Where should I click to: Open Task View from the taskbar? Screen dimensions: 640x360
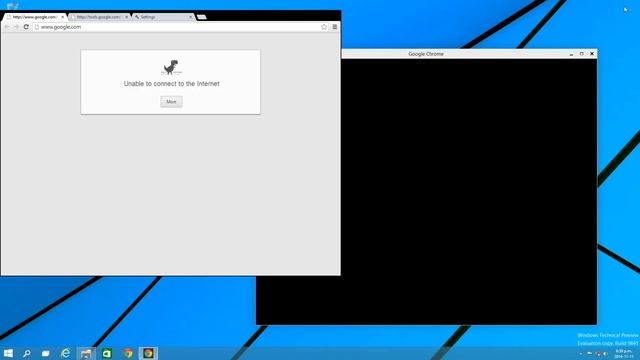(46, 353)
